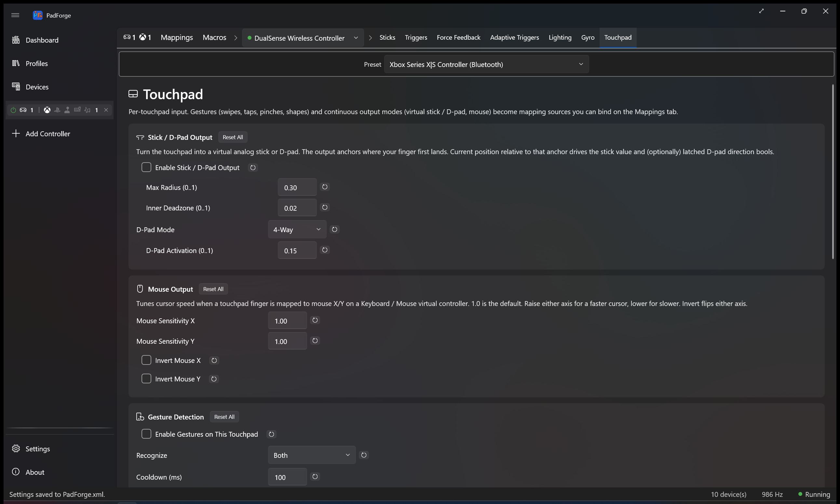The height and width of the screenshot is (504, 840).
Task: Click the D-Pad Activation value field
Action: click(297, 250)
